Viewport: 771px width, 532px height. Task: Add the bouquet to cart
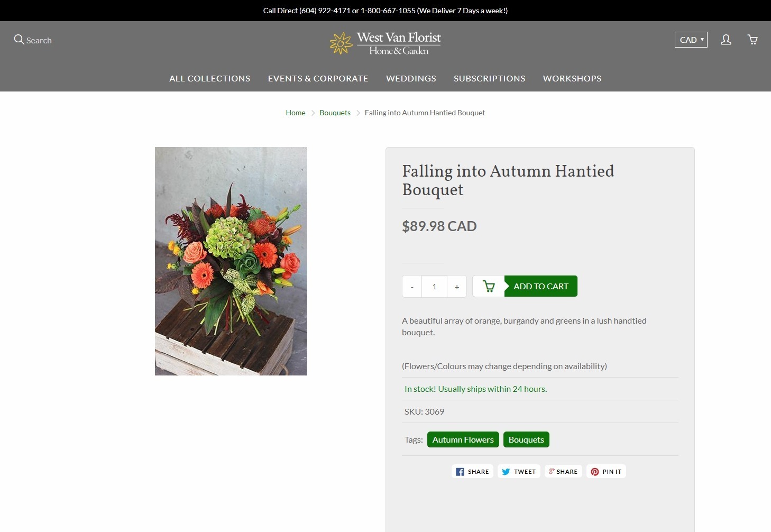point(541,286)
